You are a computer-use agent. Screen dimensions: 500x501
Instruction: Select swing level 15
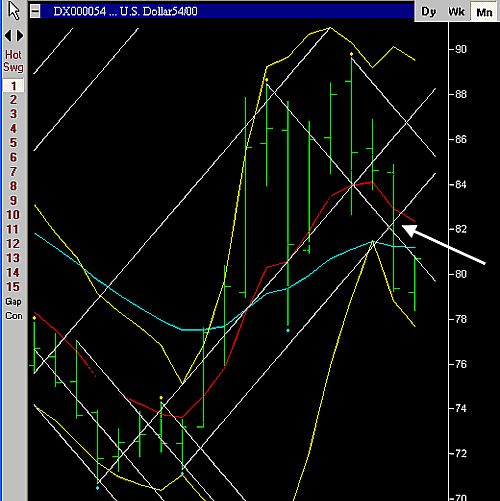click(x=13, y=287)
